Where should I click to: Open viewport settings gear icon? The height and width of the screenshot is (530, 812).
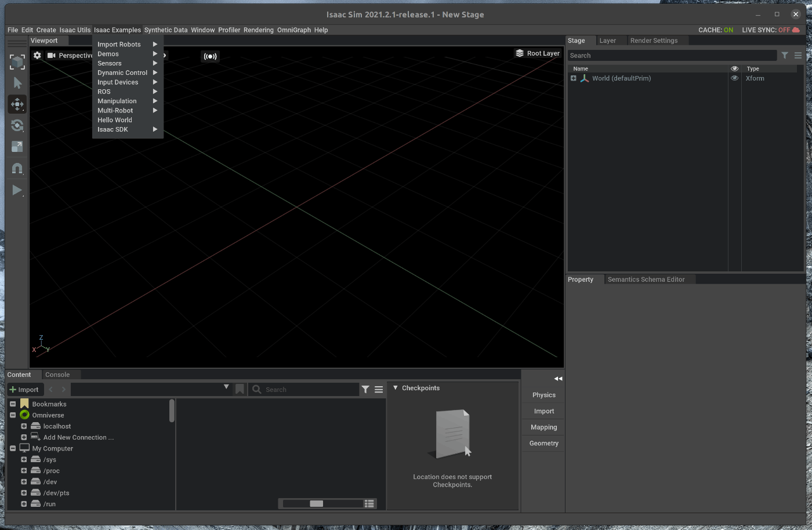pyautogui.click(x=37, y=56)
